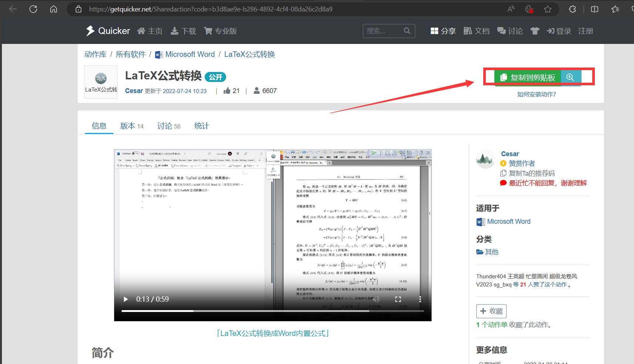Click the 公开 badge

tap(215, 77)
